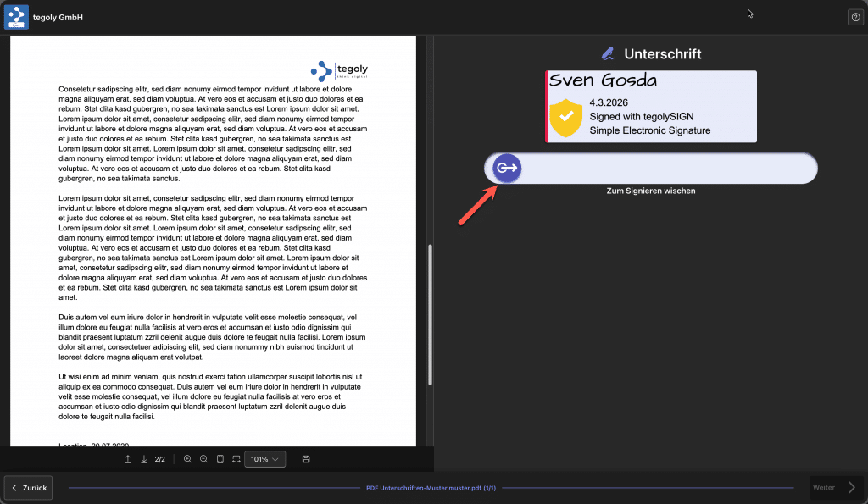This screenshot has height=504, width=868.
Task: Open help via the question mark icon
Action: pyautogui.click(x=855, y=17)
